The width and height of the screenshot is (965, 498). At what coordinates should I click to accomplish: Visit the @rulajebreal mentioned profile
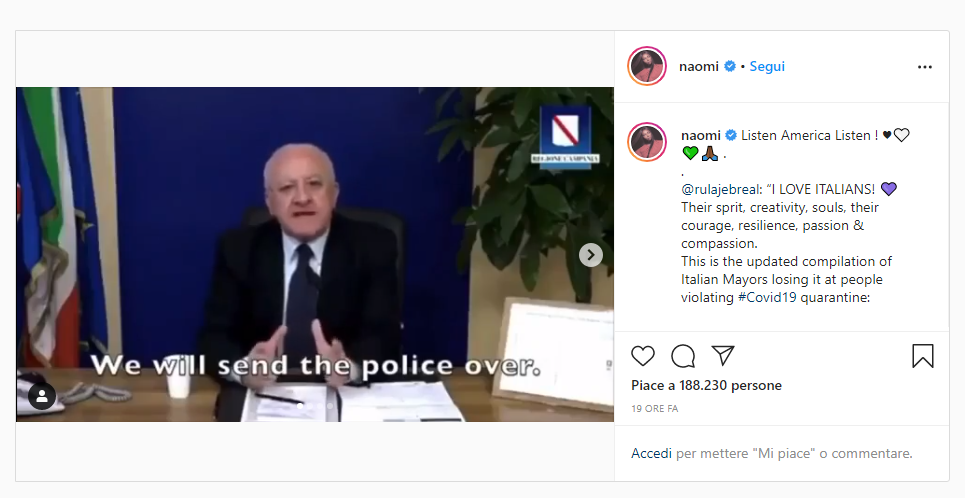click(719, 190)
